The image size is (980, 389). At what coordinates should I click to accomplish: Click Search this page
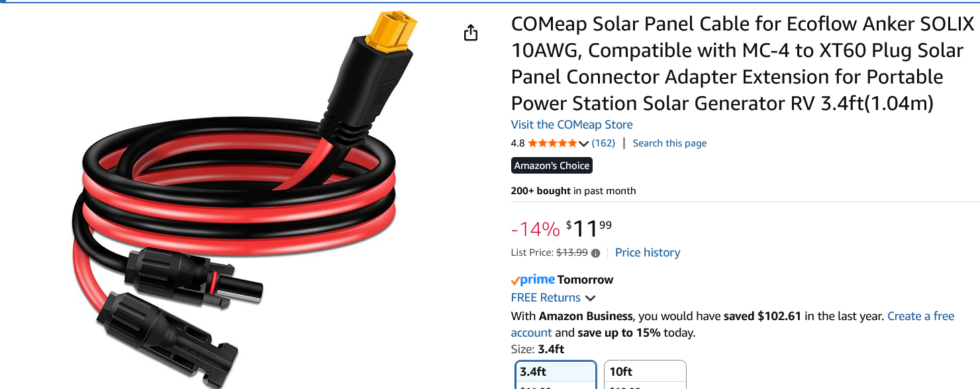669,142
